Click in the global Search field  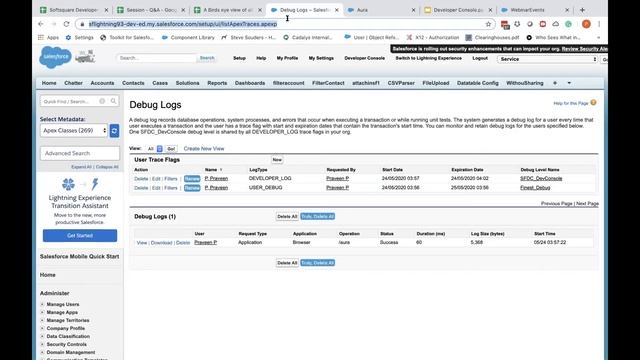coord(157,58)
